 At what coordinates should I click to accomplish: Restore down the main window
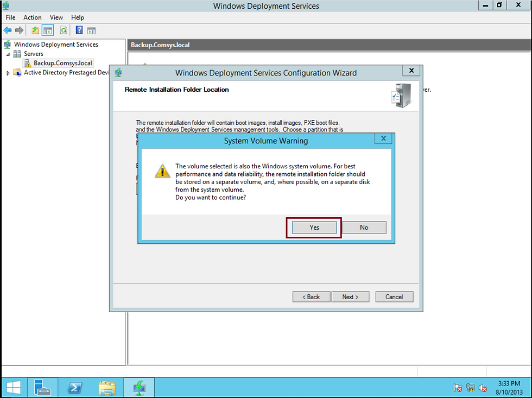coord(499,5)
